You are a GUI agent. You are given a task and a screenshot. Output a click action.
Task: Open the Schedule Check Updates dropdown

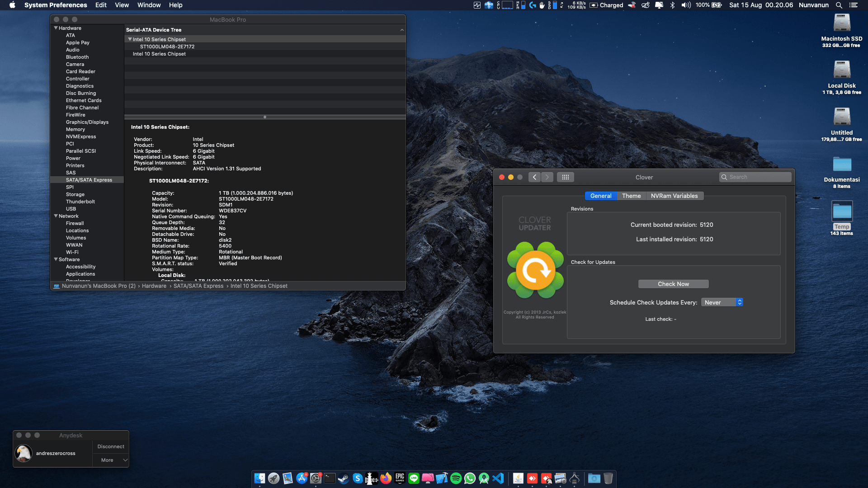pos(722,302)
